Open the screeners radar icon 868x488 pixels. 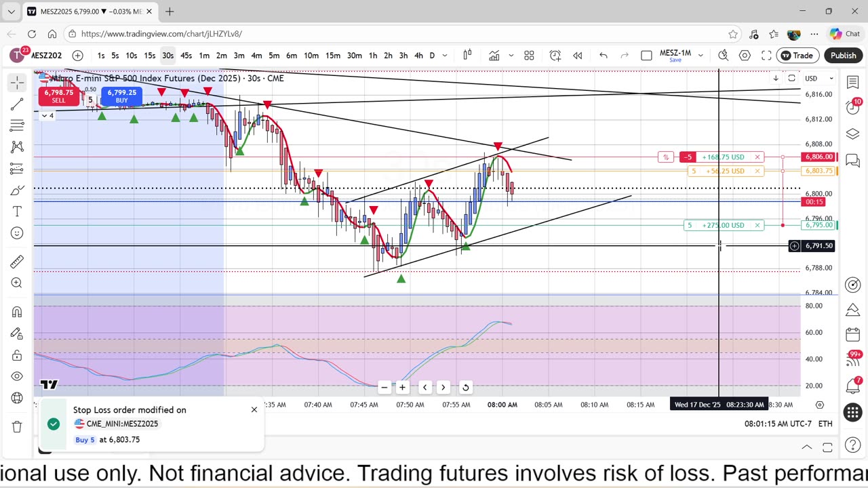coord(852,285)
